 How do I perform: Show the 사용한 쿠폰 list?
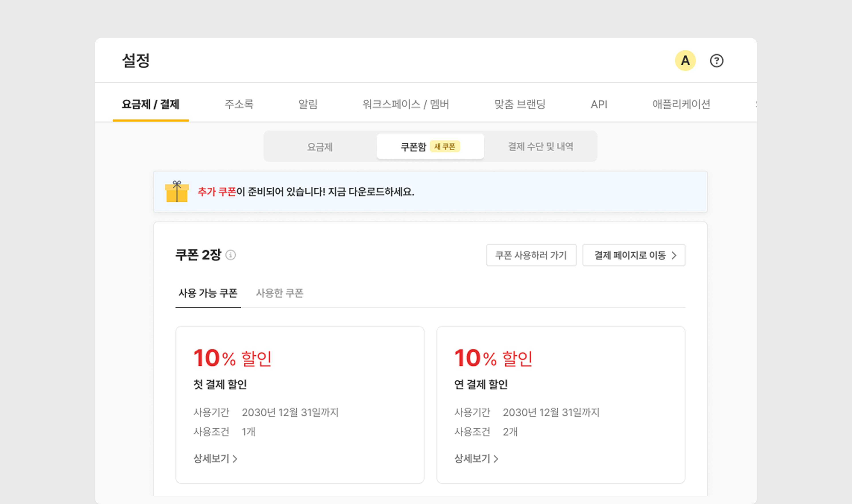[279, 293]
